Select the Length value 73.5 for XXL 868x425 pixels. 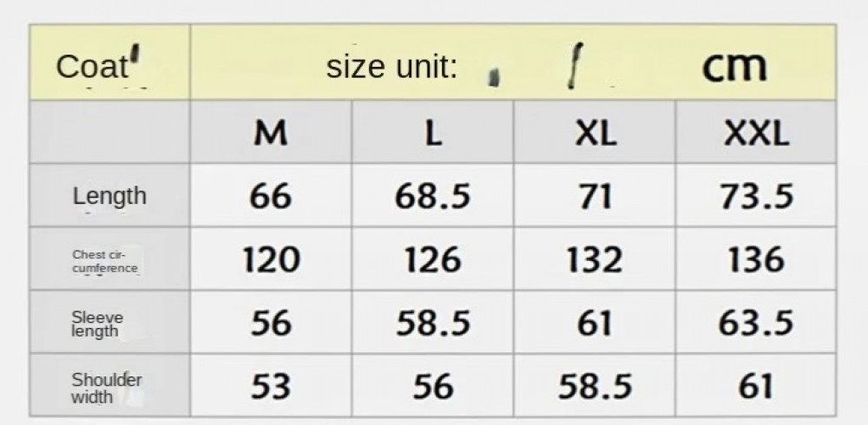(x=756, y=197)
